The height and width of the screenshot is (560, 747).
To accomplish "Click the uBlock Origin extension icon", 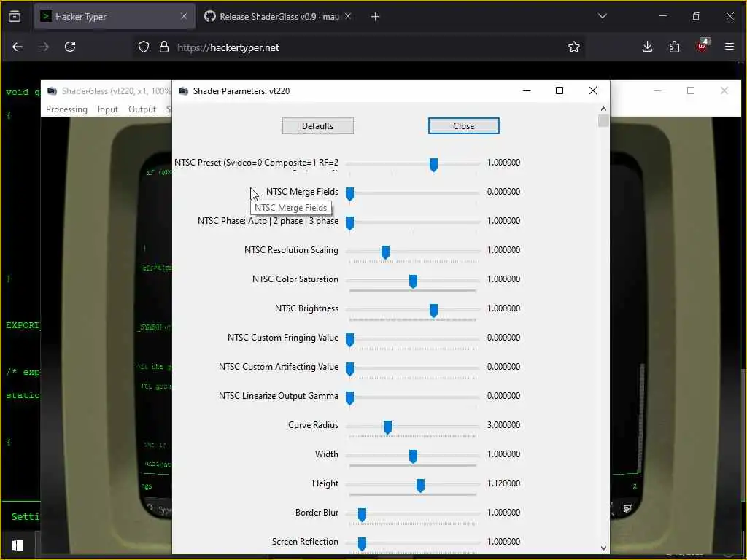I will click(x=702, y=46).
